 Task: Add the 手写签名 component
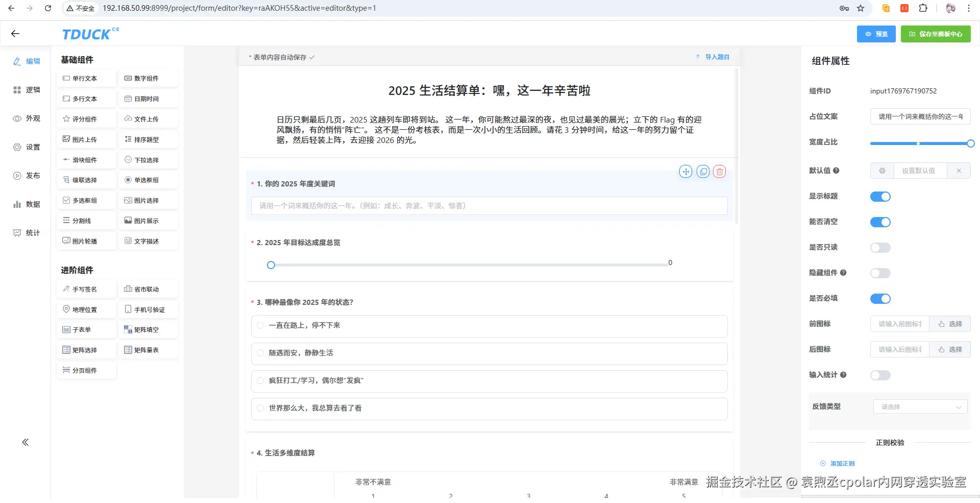tap(87, 290)
